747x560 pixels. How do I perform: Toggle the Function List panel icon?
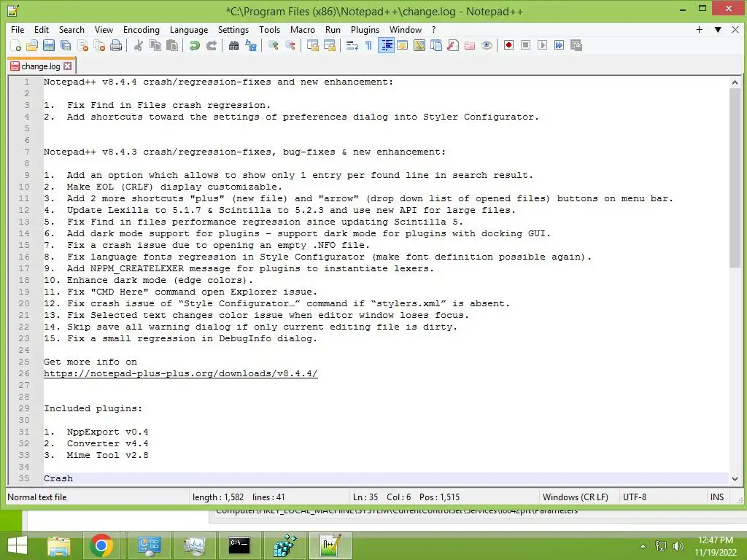(452, 45)
